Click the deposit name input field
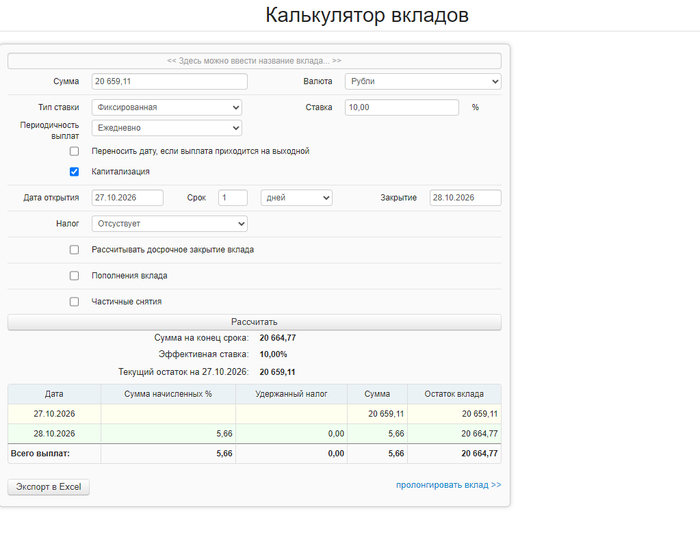 pyautogui.click(x=254, y=61)
